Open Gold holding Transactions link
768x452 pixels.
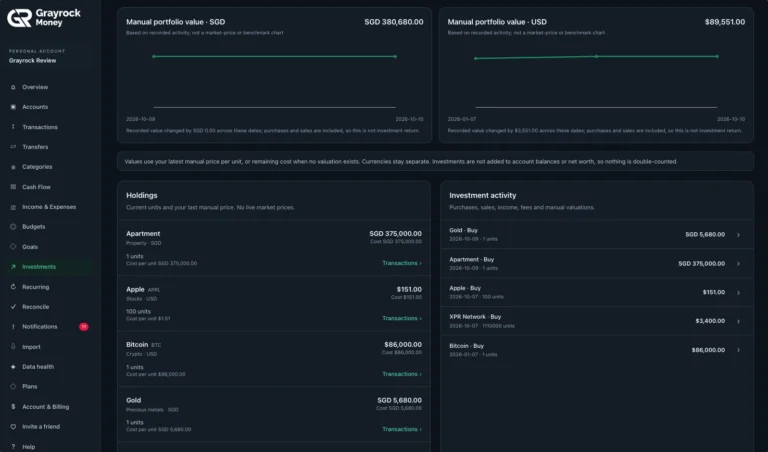point(402,429)
